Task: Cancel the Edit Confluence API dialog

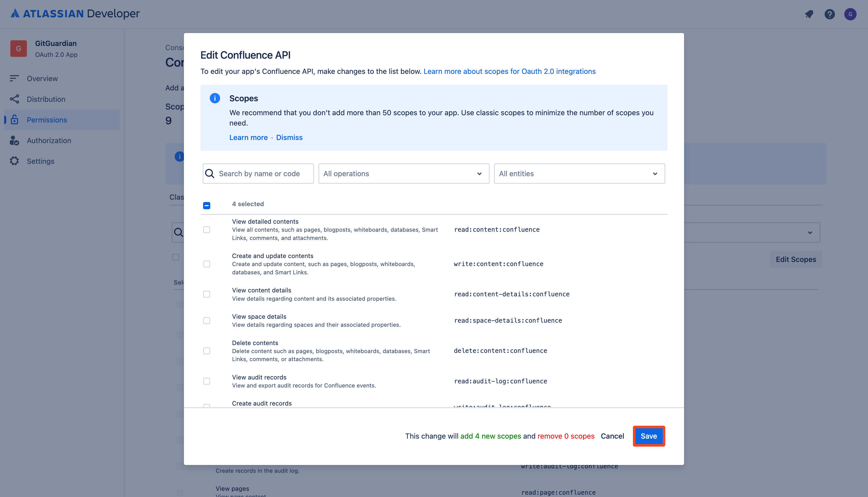Action: [x=612, y=436]
